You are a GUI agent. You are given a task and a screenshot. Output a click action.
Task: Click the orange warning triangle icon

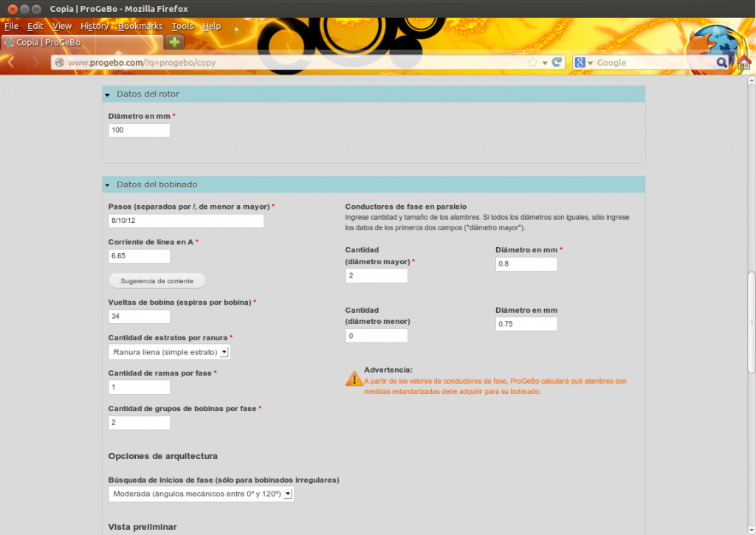pyautogui.click(x=354, y=379)
